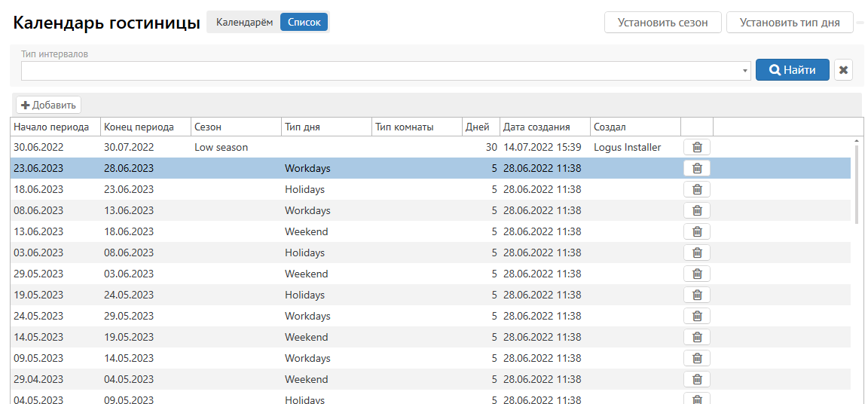The height and width of the screenshot is (404, 868).
Task: Click trash icon on 13.06.2023 Weekend row
Action: pyautogui.click(x=696, y=231)
